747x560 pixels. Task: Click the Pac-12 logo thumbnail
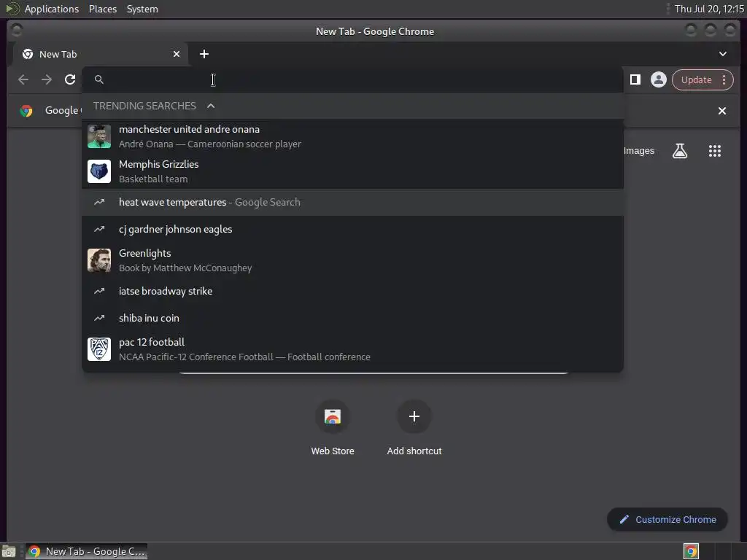(x=99, y=349)
